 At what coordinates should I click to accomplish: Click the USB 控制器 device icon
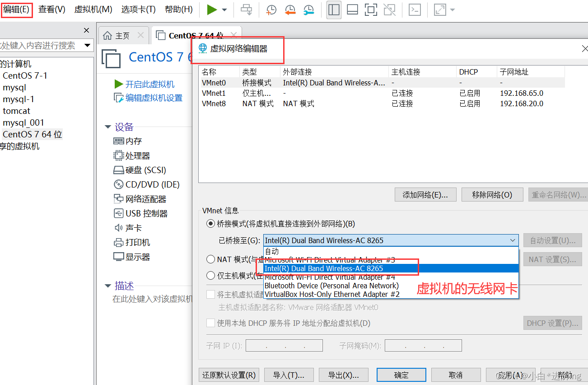[x=118, y=213]
